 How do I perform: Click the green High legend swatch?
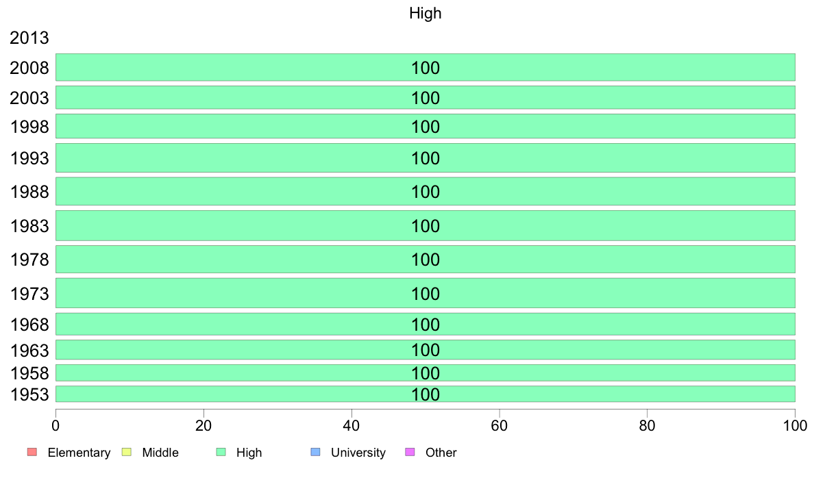221,452
